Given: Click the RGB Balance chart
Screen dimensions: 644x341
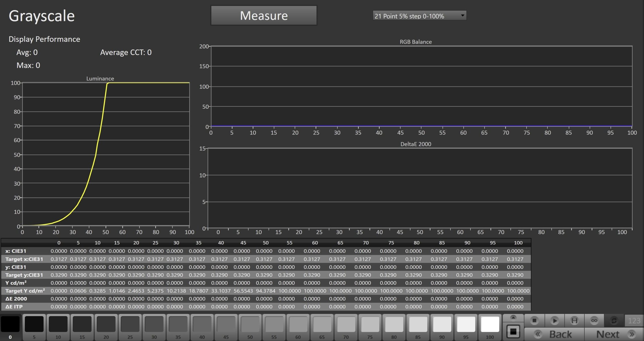Looking at the screenshot, I should point(421,86).
